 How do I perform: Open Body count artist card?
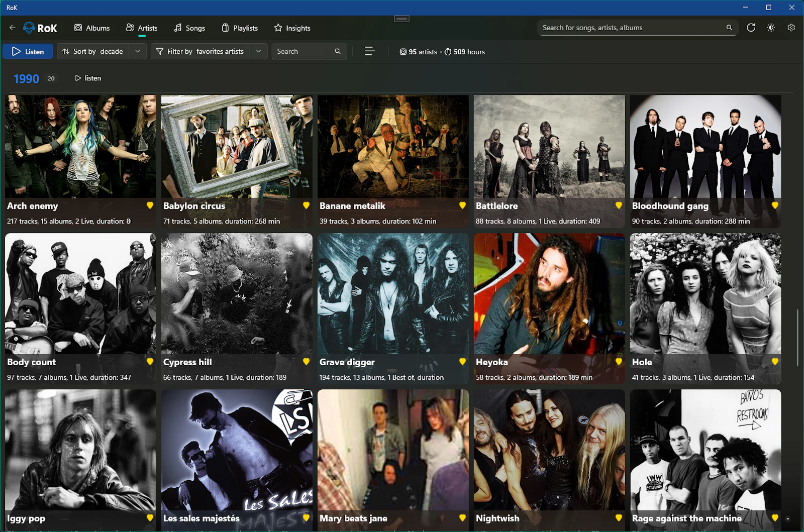(80, 308)
